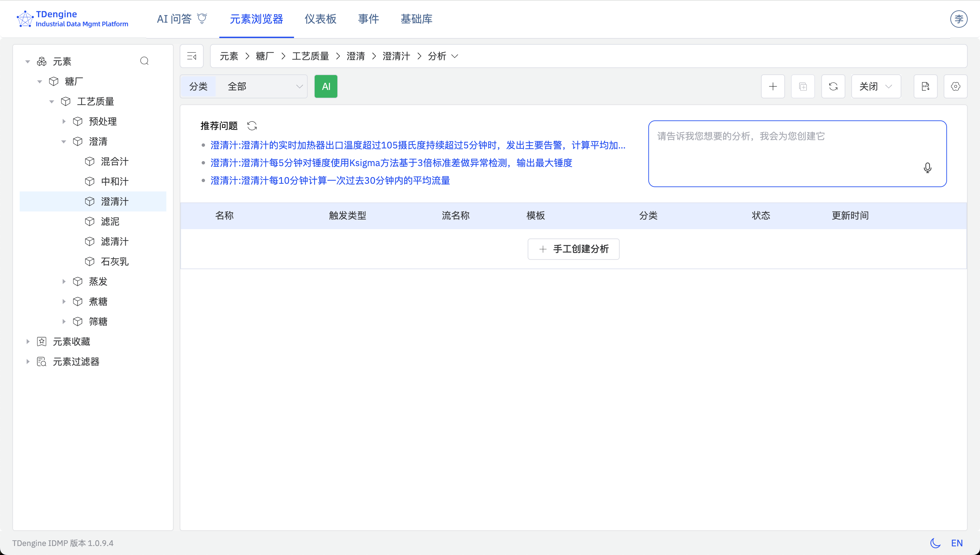Click the plus icon to add a new analysis

pos(773,86)
